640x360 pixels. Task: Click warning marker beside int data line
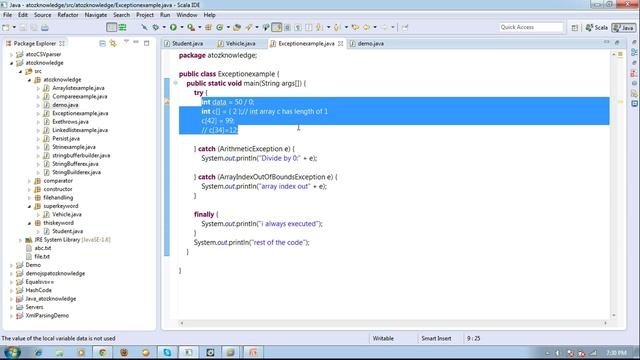(167, 102)
